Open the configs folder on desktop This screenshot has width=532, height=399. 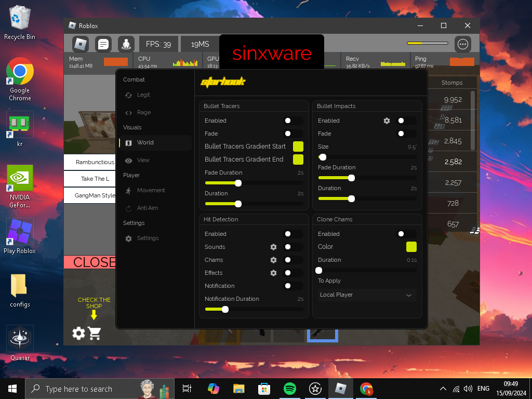(x=20, y=290)
